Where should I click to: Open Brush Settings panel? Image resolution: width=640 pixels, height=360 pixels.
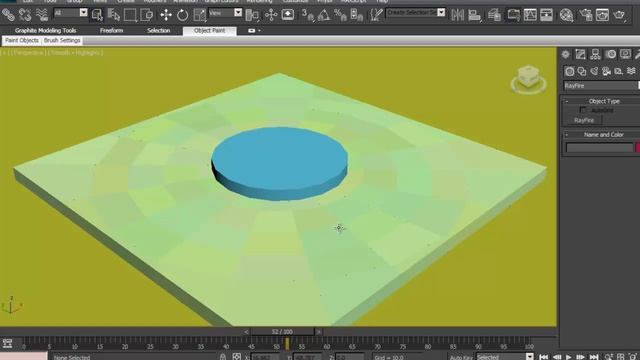pyautogui.click(x=62, y=40)
